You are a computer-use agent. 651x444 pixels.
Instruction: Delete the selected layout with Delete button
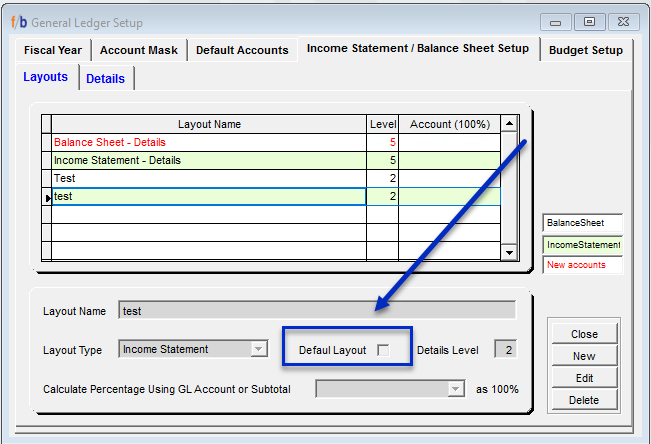[x=584, y=400]
